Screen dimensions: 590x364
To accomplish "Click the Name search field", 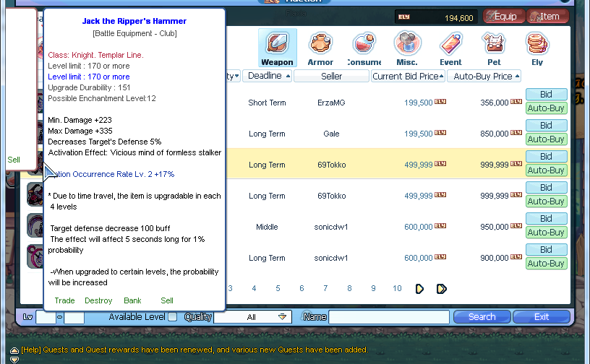I will click(389, 317).
